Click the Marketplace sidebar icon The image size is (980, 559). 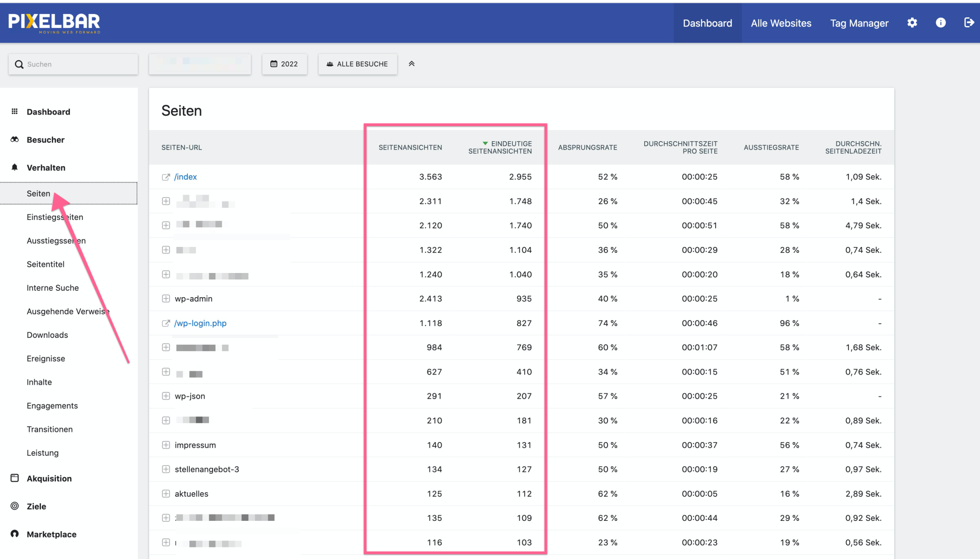[x=15, y=534]
